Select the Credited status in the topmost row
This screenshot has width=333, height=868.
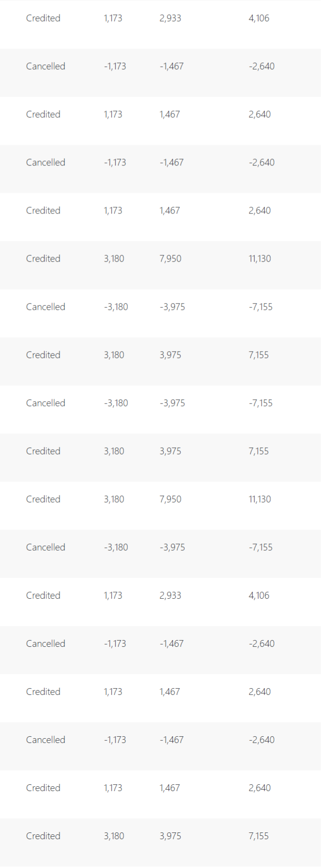[x=43, y=18]
